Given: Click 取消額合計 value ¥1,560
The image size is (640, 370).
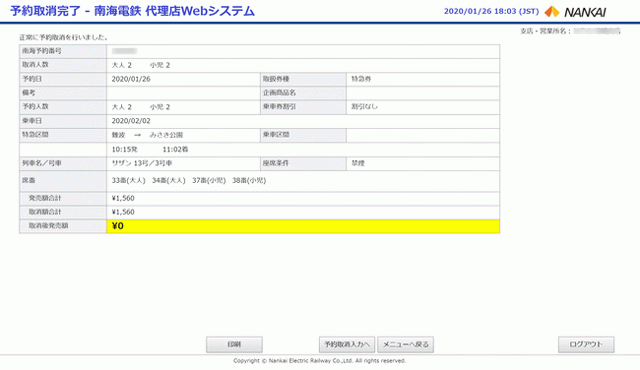Looking at the screenshot, I should click(x=123, y=212).
